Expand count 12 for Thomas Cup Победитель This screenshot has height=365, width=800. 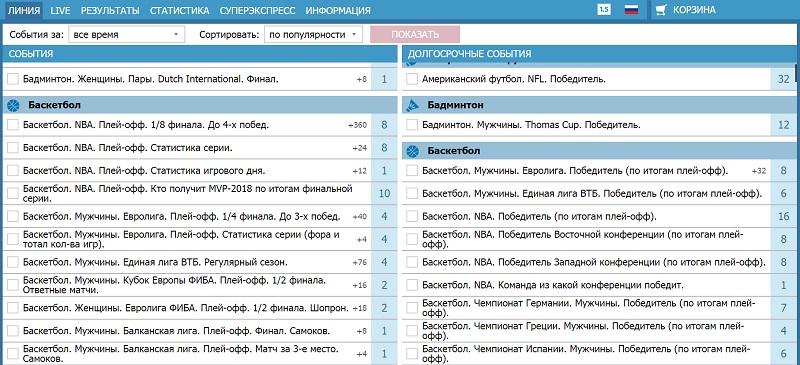[783, 125]
